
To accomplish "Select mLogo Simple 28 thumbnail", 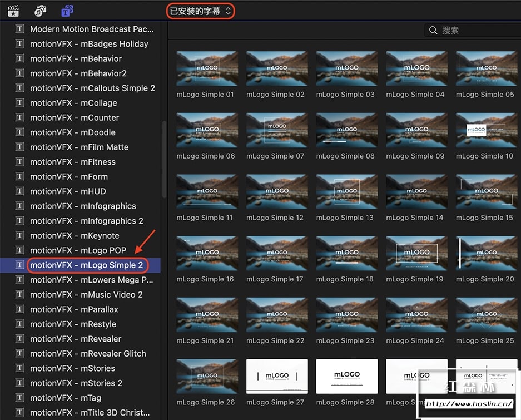I will click(346, 376).
